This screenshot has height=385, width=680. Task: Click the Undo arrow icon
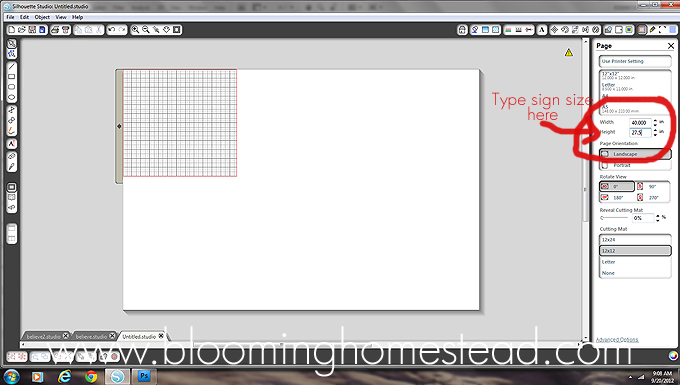(112, 29)
